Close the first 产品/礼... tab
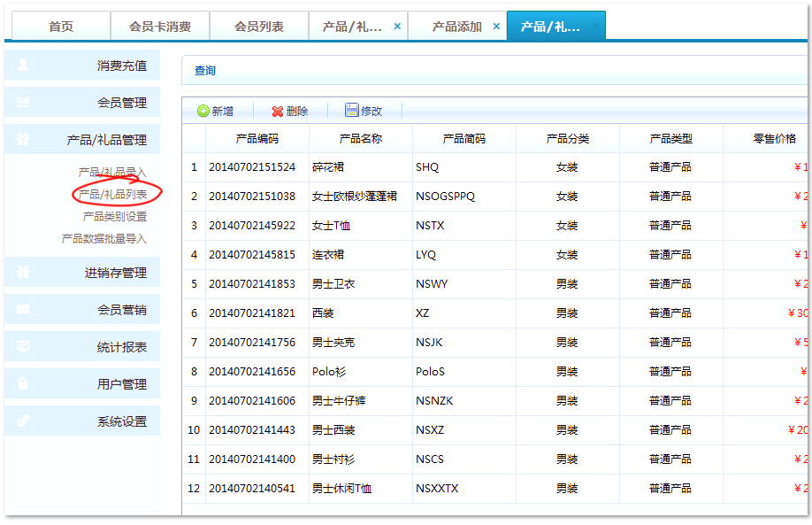Image resolution: width=812 pixels, height=525 pixels. [x=397, y=27]
